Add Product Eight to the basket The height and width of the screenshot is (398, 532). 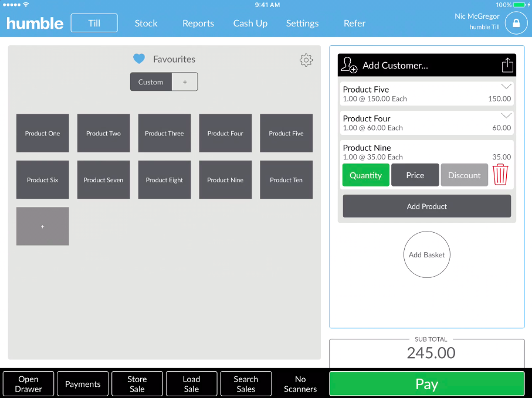164,180
